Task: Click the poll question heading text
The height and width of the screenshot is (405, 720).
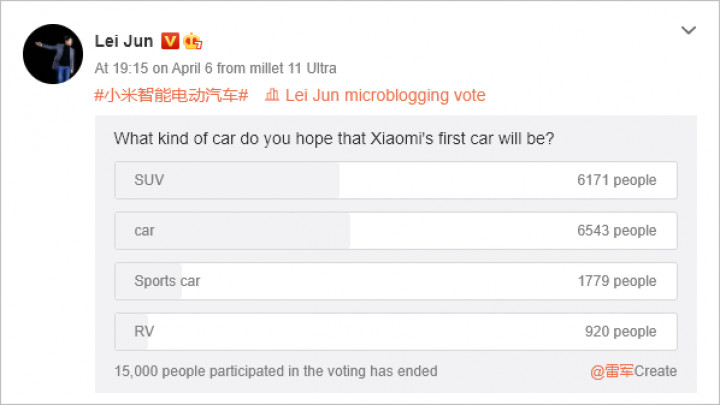Action: click(334, 138)
